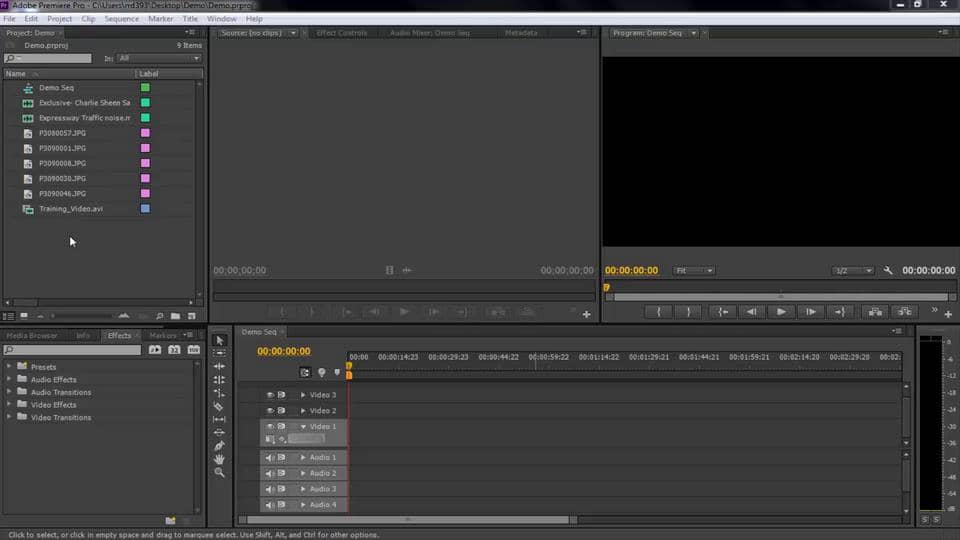
Task: Click New Bin folder icon in Project panel
Action: 176,316
